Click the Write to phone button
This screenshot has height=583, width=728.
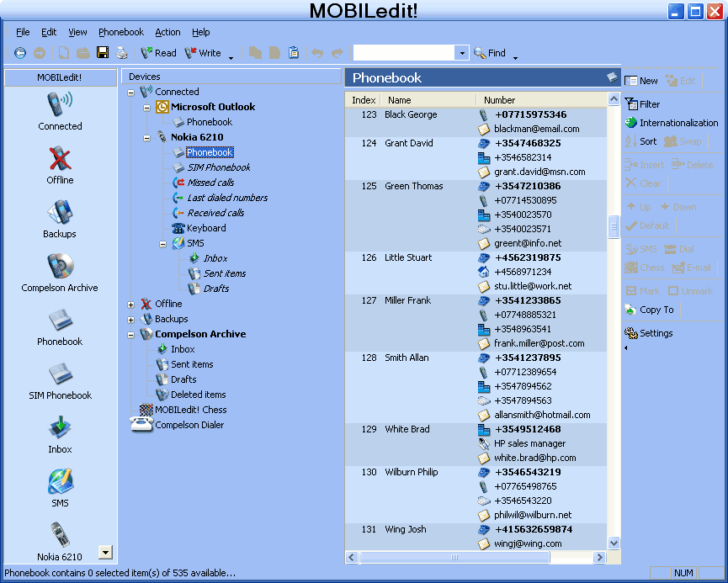(203, 53)
